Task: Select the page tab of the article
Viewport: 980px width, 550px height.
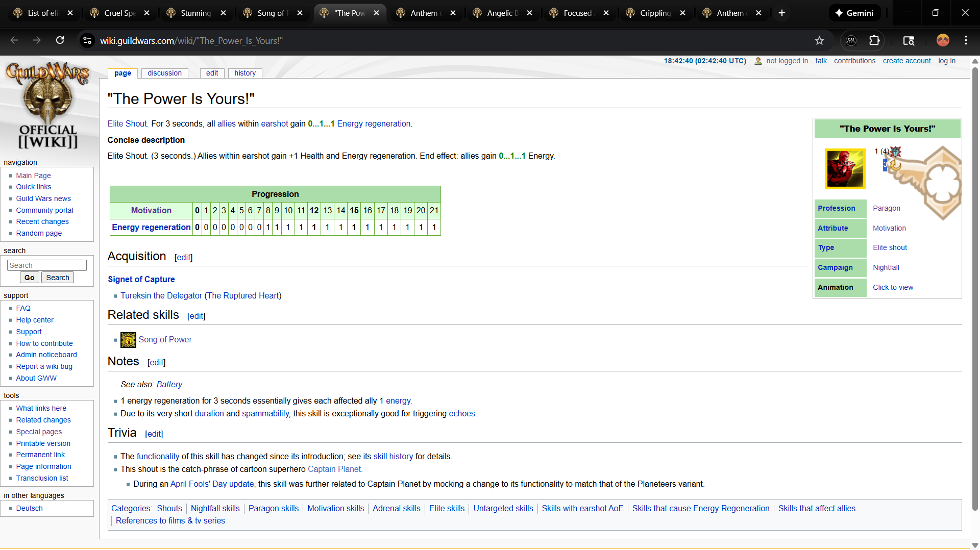Action: pos(122,73)
